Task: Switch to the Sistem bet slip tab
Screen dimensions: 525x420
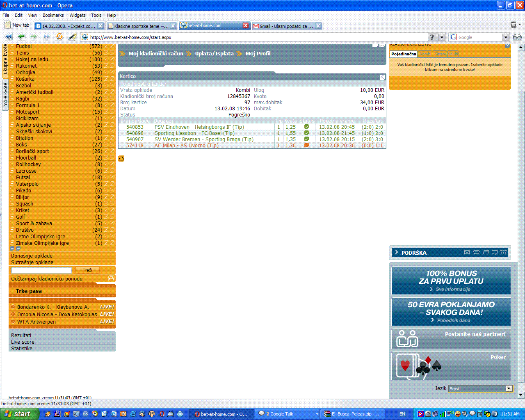Action: [440, 54]
